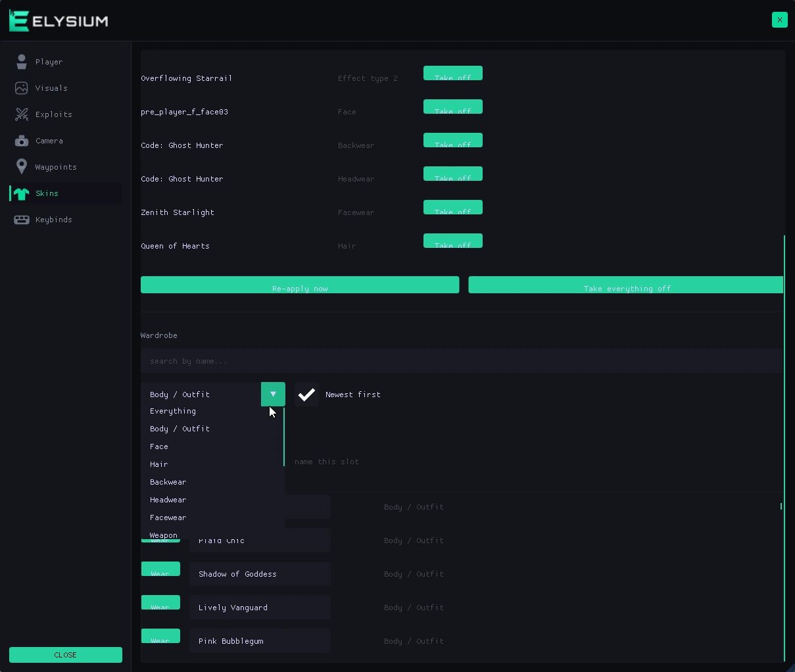This screenshot has width=795, height=672.
Task: Toggle the Newest first checkbox
Action: pyautogui.click(x=306, y=395)
